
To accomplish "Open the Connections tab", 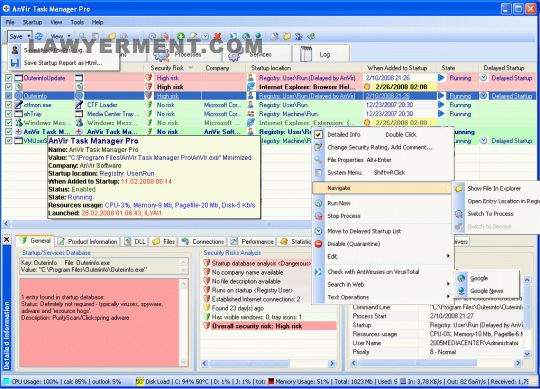I will tap(203, 242).
